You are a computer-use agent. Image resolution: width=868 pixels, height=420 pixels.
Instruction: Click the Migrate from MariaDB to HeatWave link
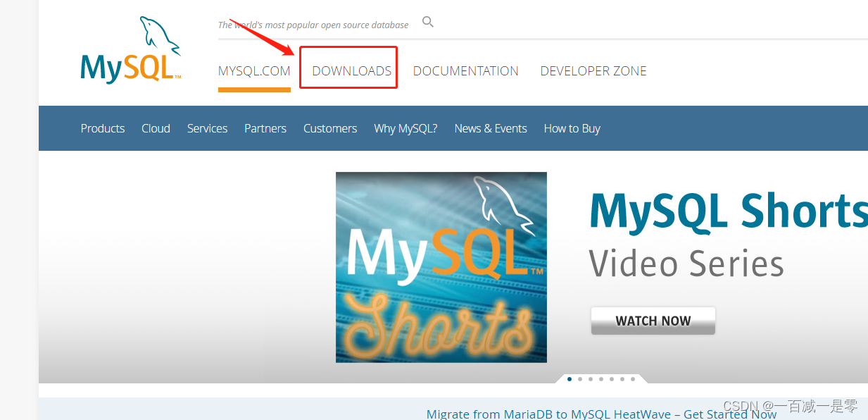602,414
